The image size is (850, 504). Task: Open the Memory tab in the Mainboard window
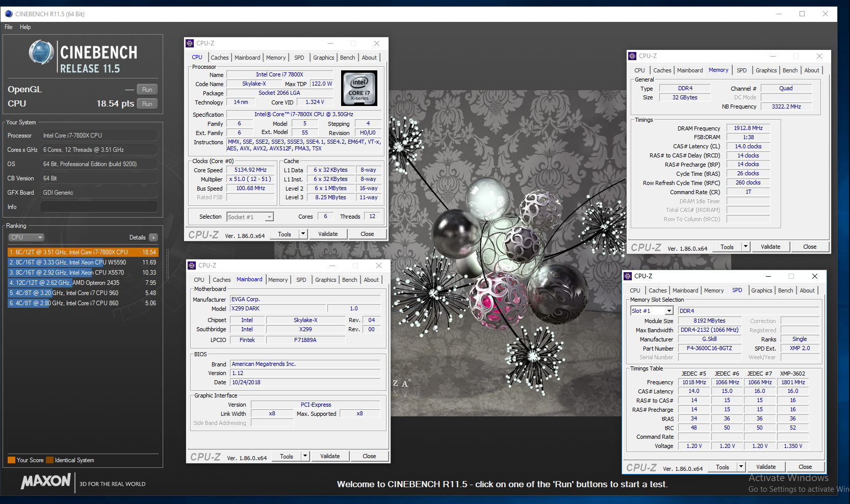[278, 280]
